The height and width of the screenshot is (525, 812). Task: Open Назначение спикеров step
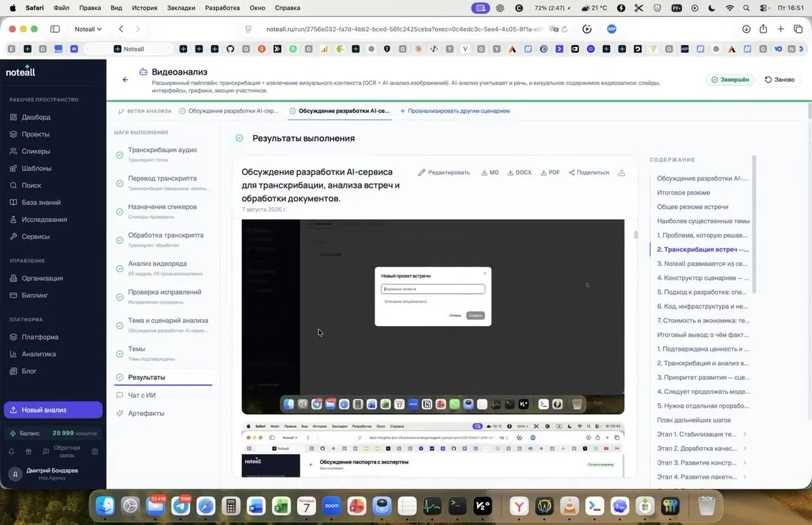[164, 211]
